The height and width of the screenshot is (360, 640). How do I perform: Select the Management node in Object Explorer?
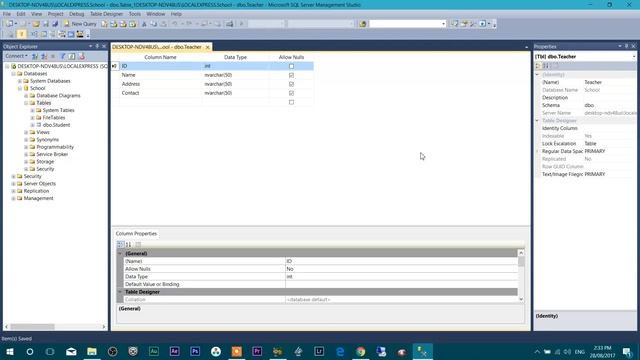[38, 198]
